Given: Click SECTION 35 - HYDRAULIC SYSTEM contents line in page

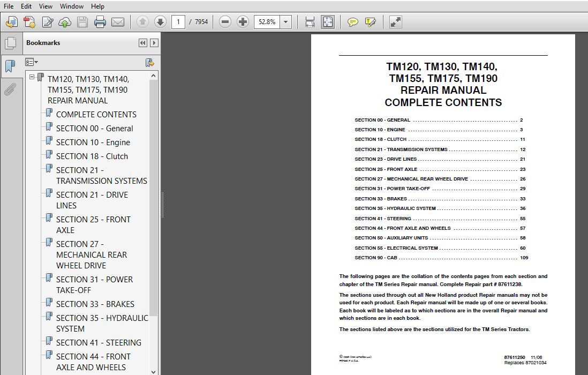Looking at the screenshot, I should click(x=440, y=208).
